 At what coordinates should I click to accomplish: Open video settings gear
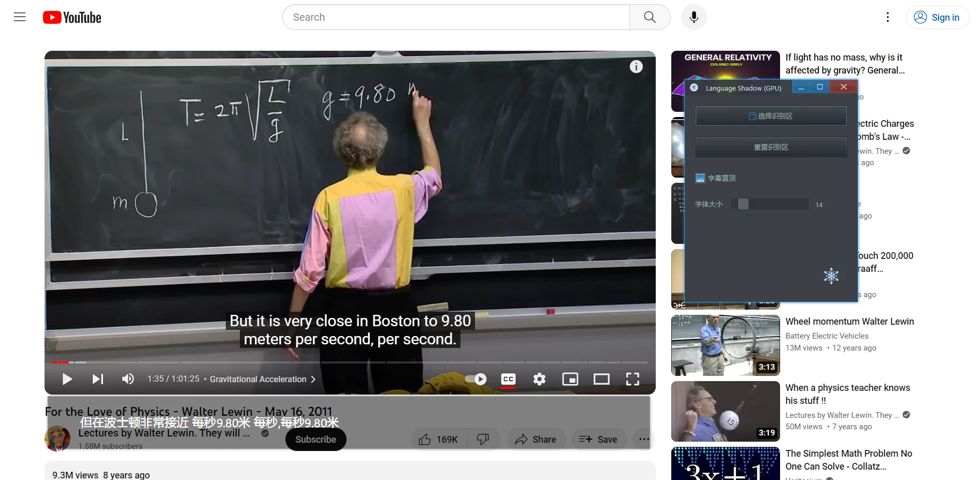tap(539, 379)
